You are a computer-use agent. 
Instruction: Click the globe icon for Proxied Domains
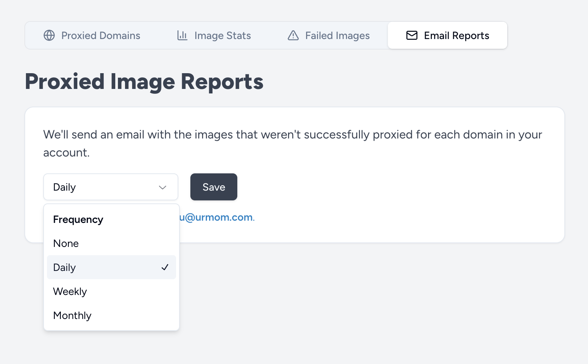coord(49,35)
